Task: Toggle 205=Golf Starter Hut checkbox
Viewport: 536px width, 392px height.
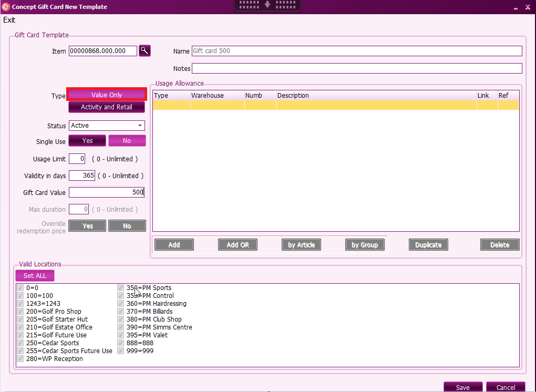Action: click(x=20, y=319)
